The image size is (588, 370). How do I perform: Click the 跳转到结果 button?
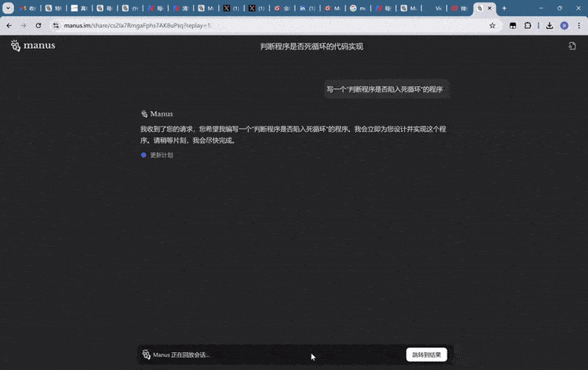[x=426, y=354]
